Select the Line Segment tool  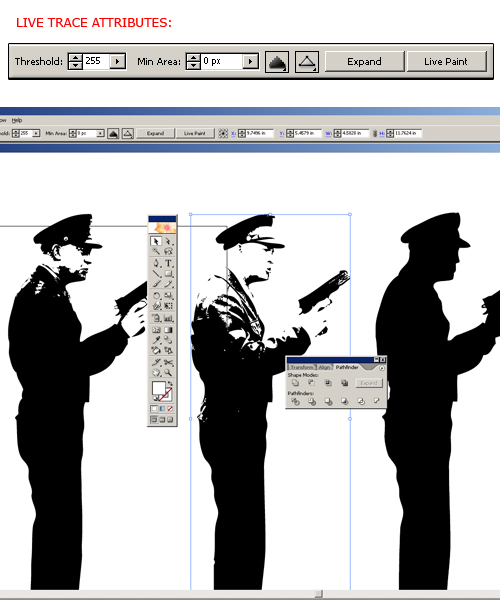[157, 273]
